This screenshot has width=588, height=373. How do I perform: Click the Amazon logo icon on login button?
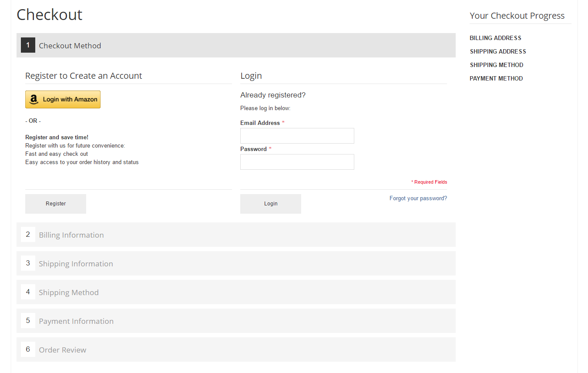tap(34, 100)
